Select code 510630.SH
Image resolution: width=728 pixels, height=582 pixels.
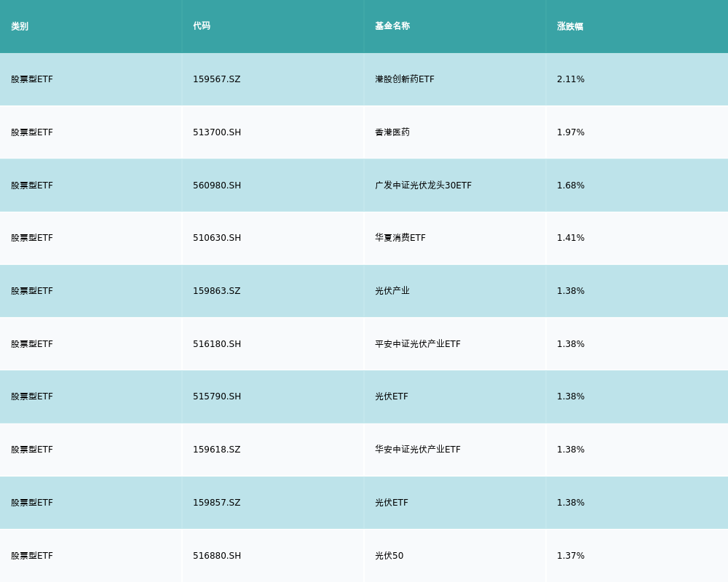click(217, 238)
